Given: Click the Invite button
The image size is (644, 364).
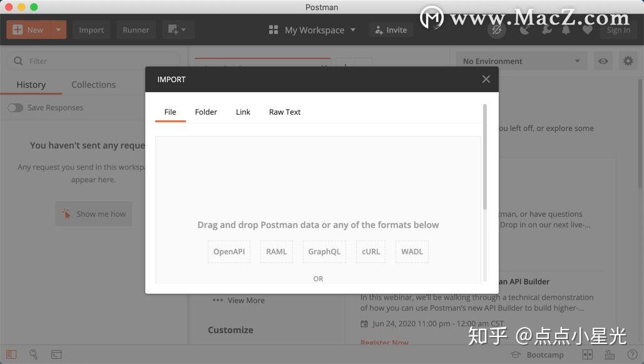Looking at the screenshot, I should tap(391, 29).
